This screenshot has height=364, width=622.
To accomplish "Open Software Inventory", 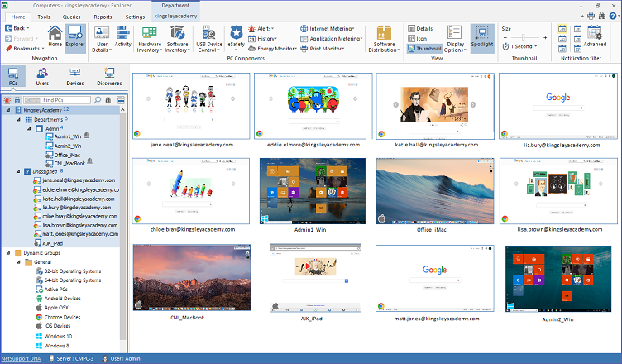I will coord(177,39).
